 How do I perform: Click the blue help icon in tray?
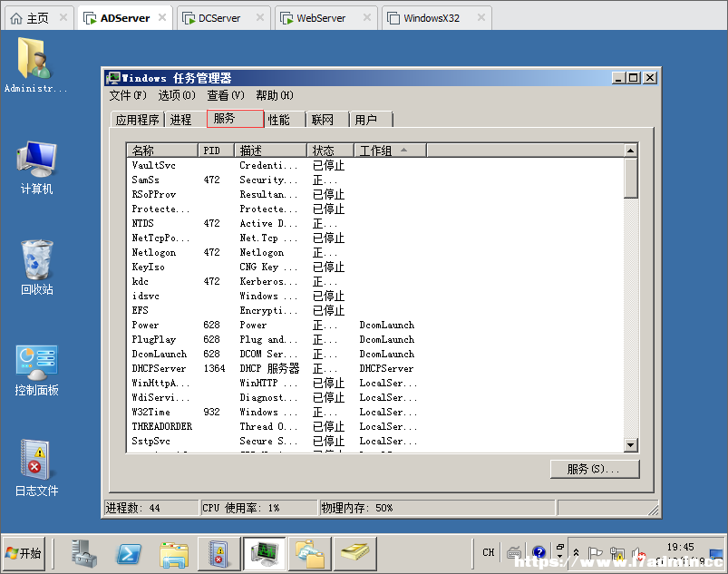coord(539,552)
